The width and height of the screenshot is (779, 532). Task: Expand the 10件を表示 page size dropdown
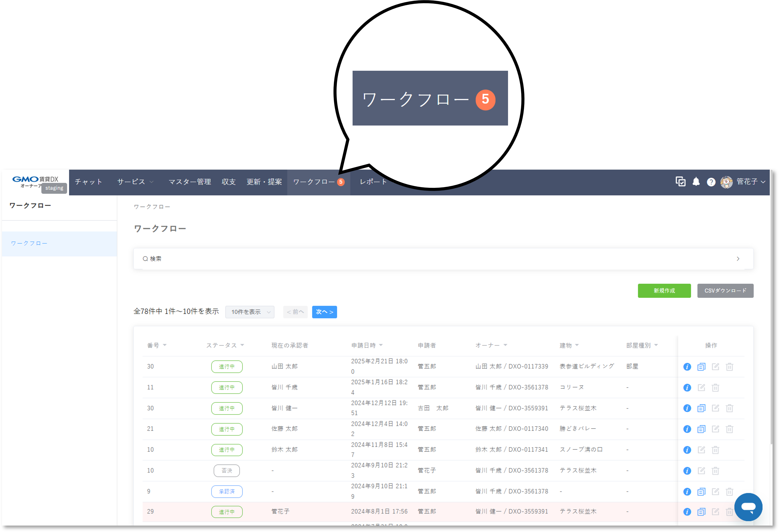(x=250, y=312)
